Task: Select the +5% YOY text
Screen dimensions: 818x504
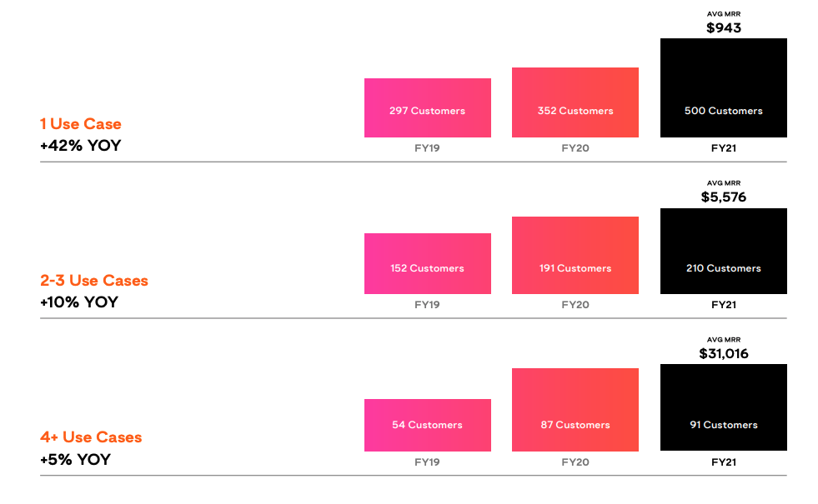Action: click(x=75, y=460)
